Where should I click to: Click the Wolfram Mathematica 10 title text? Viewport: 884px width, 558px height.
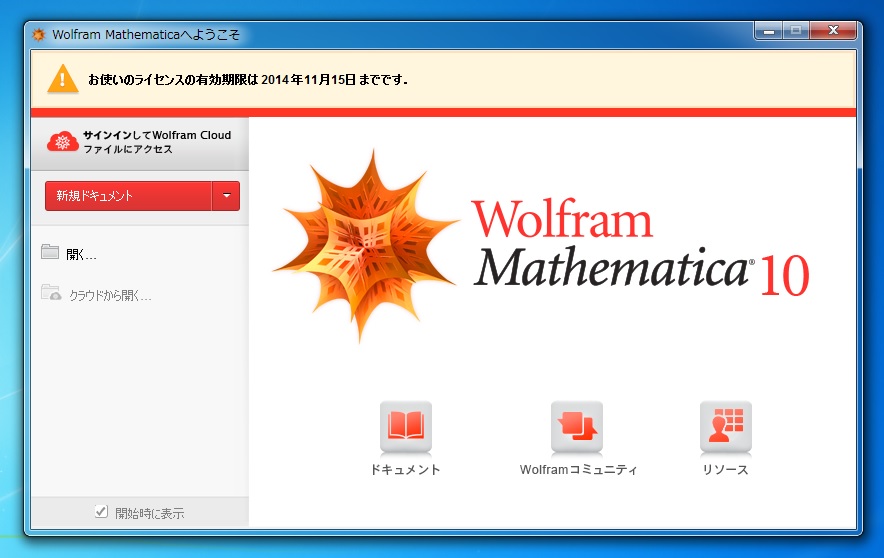tap(641, 247)
